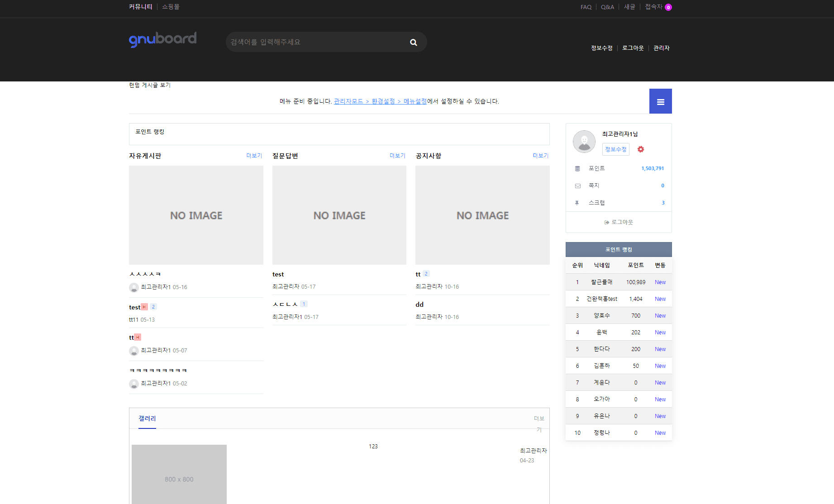Click the red gear admin icon
Screen dimensions: 834x504
point(641,149)
